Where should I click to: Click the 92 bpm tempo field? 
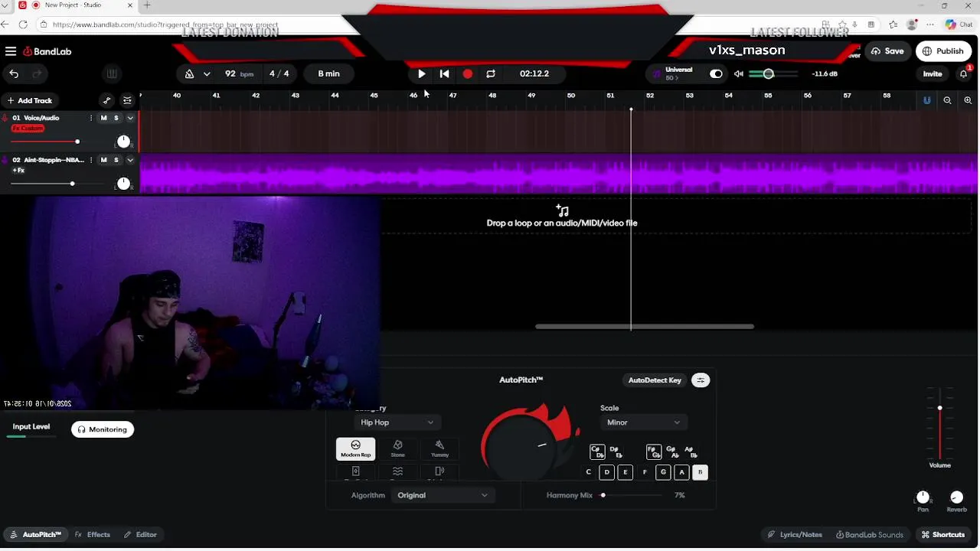[238, 73]
